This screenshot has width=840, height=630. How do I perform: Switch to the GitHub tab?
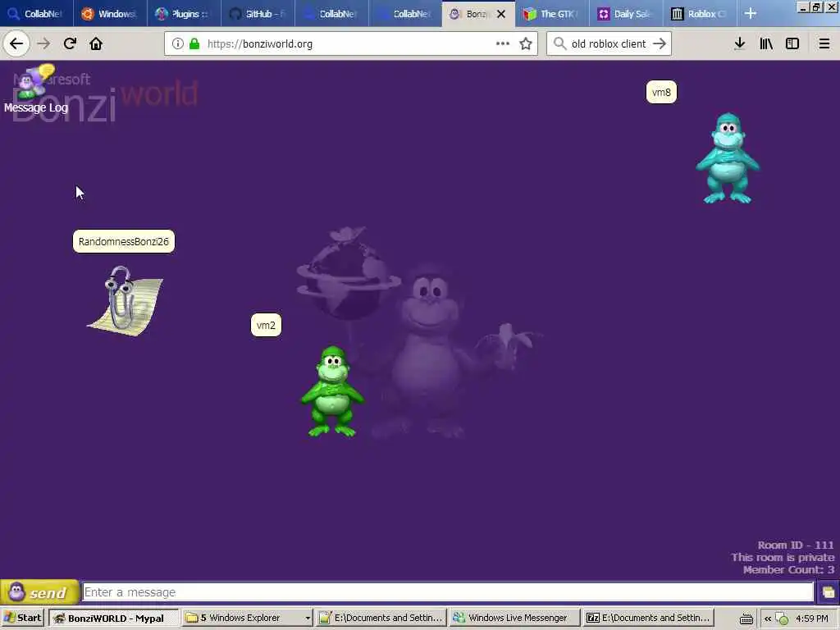258,14
